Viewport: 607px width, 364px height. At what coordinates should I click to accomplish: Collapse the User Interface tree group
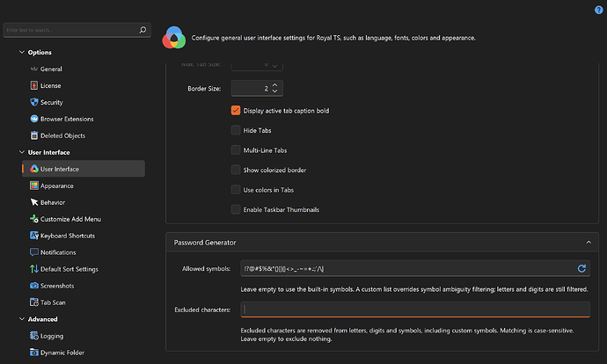22,152
